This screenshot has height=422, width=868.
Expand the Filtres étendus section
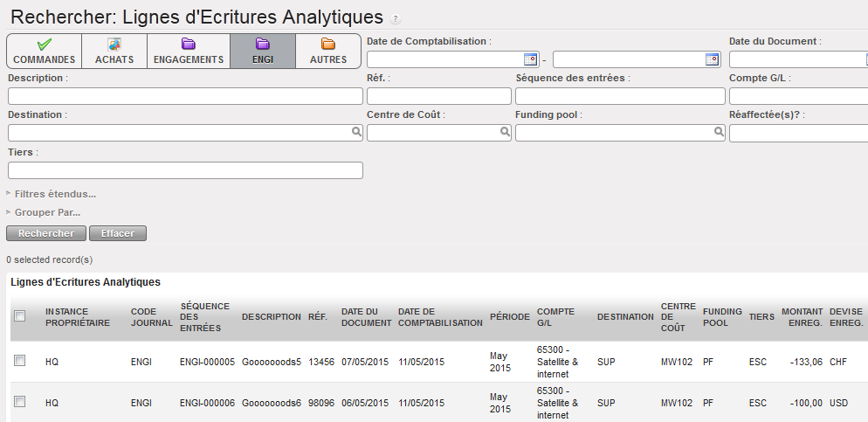54,194
